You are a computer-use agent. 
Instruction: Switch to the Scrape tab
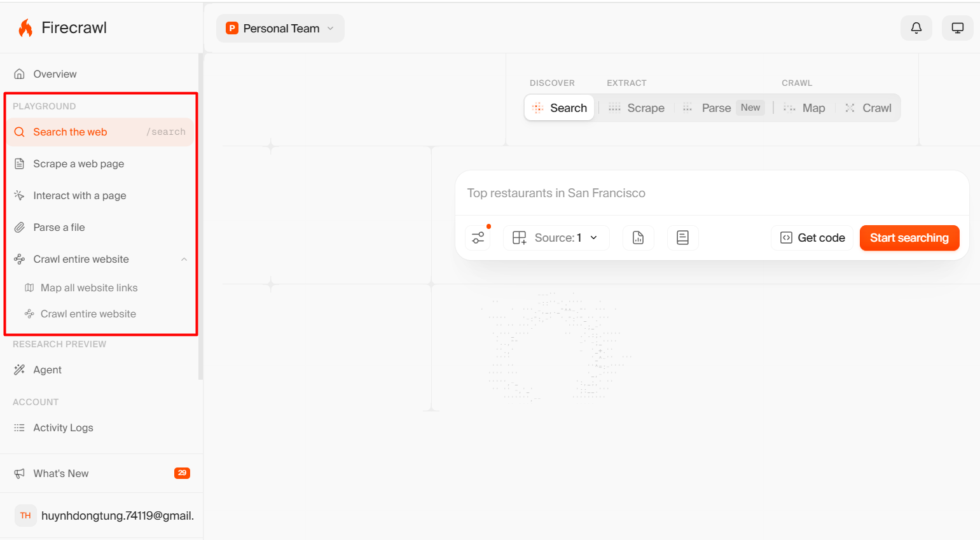637,108
